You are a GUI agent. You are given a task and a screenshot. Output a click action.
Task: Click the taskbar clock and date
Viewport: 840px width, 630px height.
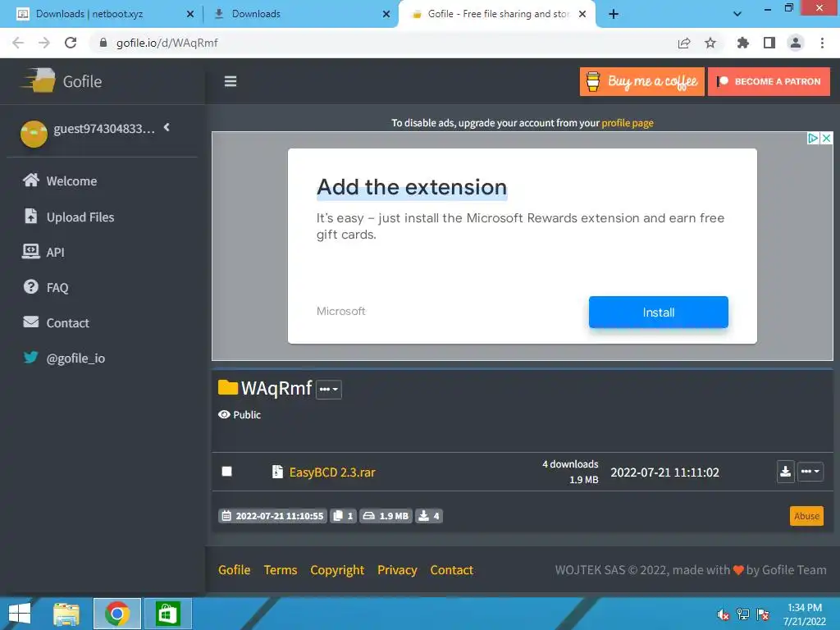click(x=805, y=614)
